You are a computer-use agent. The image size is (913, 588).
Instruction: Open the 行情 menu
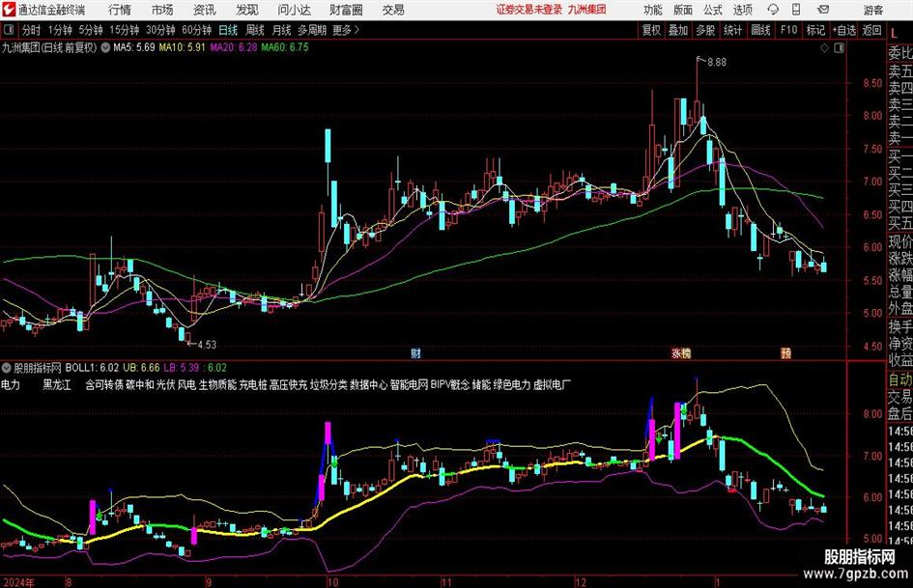pos(120,10)
